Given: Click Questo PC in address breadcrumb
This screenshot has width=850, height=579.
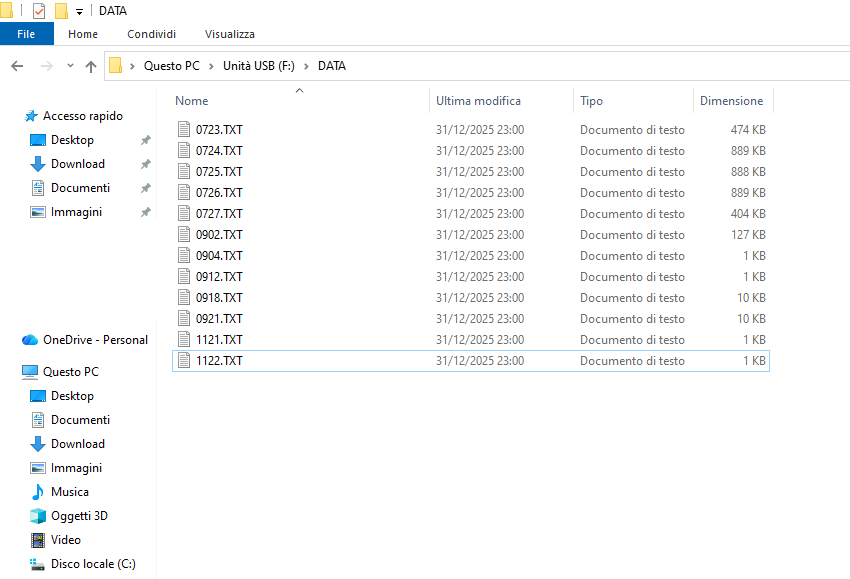Looking at the screenshot, I should pyautogui.click(x=172, y=66).
